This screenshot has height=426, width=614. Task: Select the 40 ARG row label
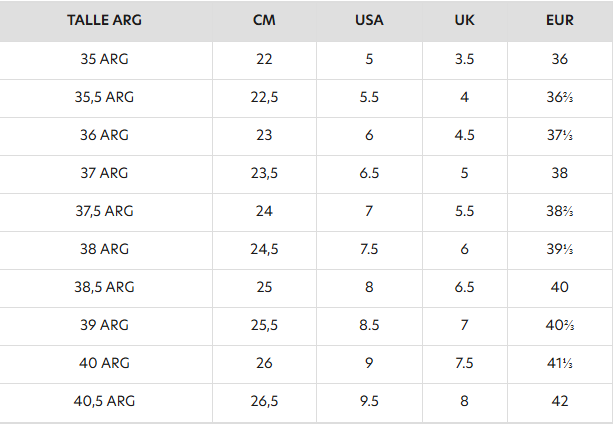click(104, 363)
